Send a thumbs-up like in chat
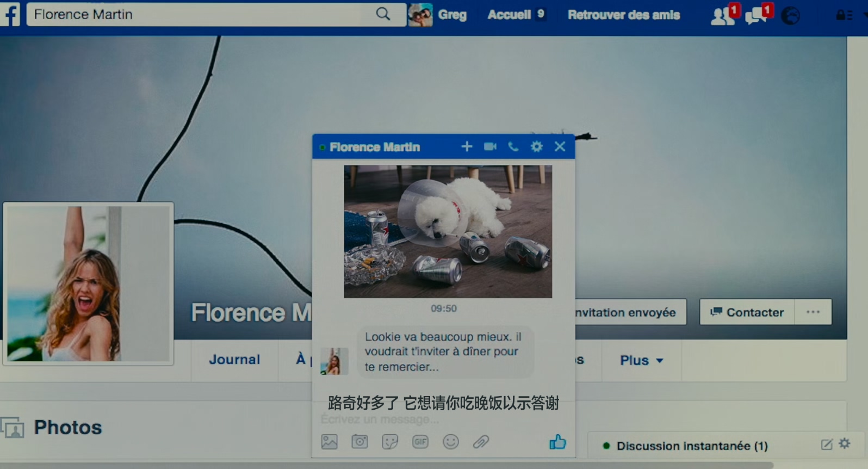The width and height of the screenshot is (868, 469). (557, 442)
